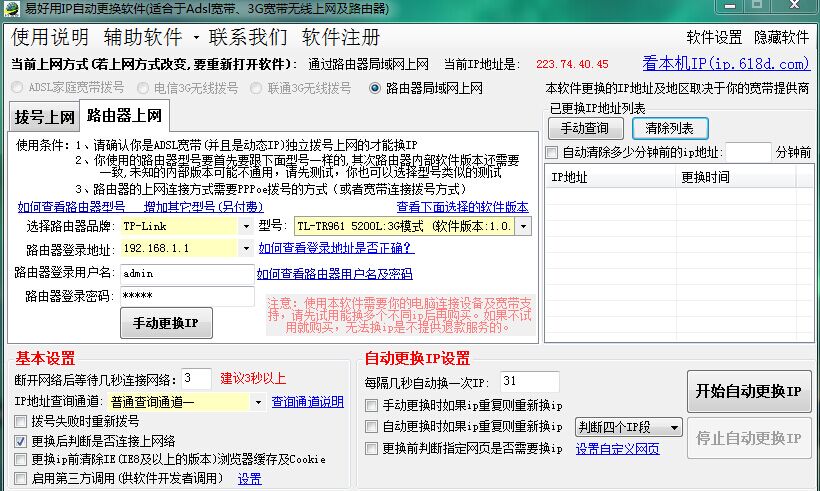This screenshot has height=491, width=820.
Task: Expand the 判断四个IP段 dropdown
Action: tap(673, 428)
